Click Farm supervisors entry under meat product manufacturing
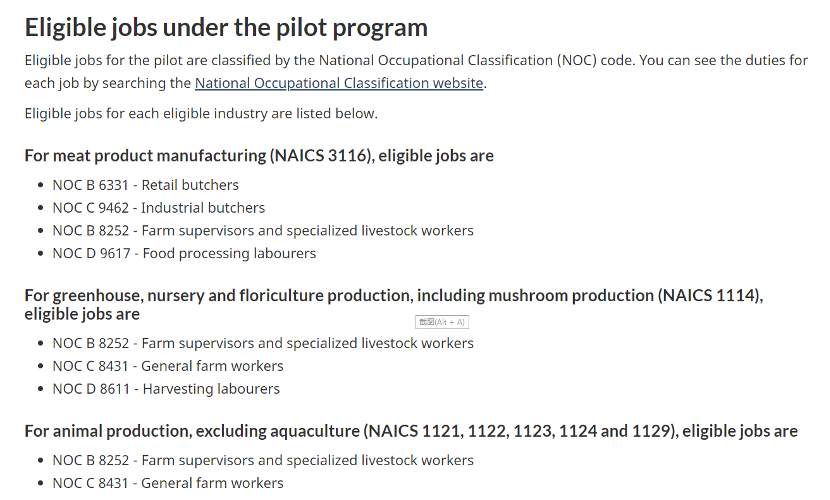Viewport: 830px width, 500px height. [x=263, y=230]
